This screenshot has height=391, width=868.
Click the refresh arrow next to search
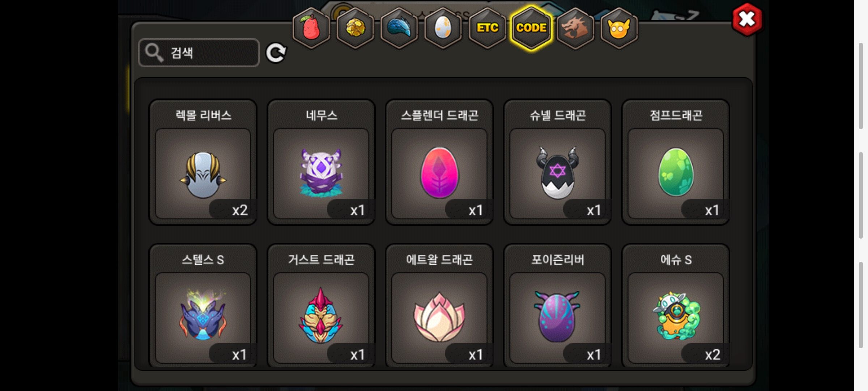point(276,53)
